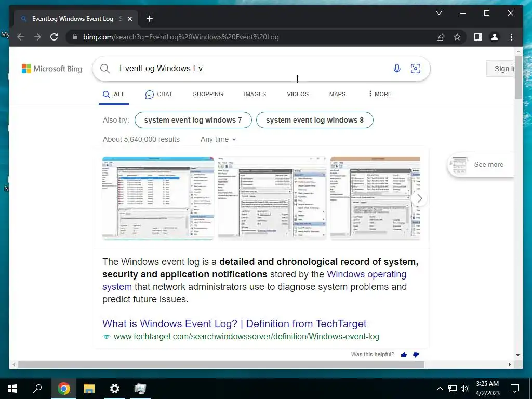Screen dimensions: 532x399
Task: Switch to the MAPS tab
Action: tap(337, 95)
